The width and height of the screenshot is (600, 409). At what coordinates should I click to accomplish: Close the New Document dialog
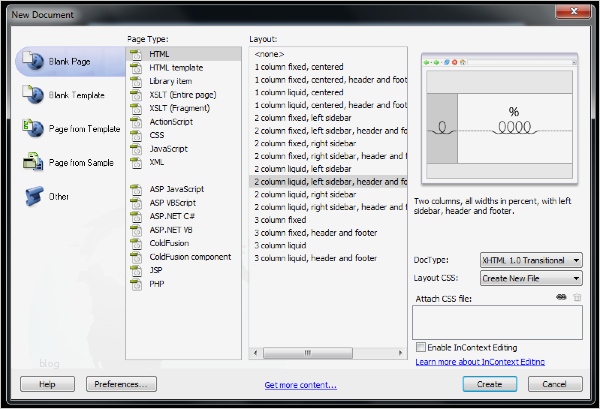(573, 11)
